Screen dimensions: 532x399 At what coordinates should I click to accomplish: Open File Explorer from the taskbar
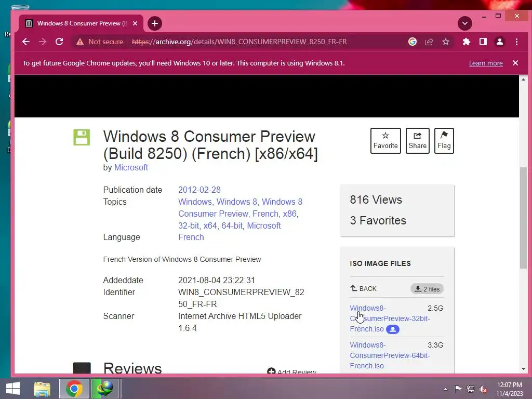tap(42, 389)
